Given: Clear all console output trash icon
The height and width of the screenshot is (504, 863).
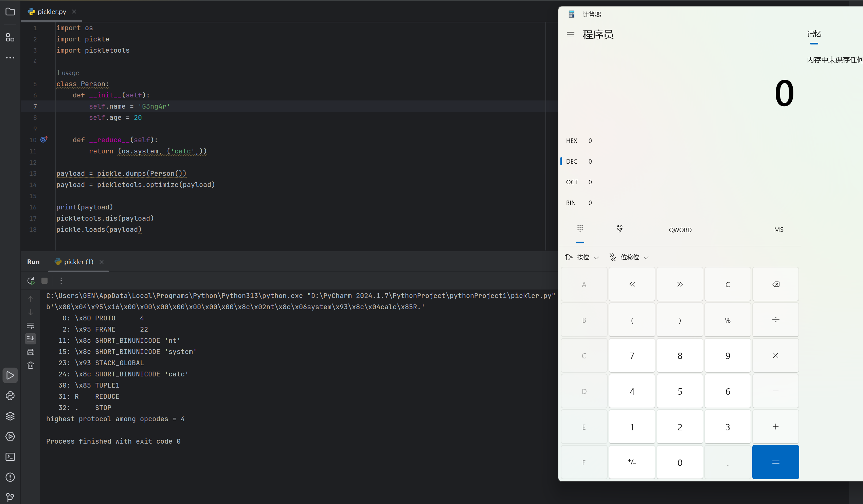Looking at the screenshot, I should (x=31, y=366).
